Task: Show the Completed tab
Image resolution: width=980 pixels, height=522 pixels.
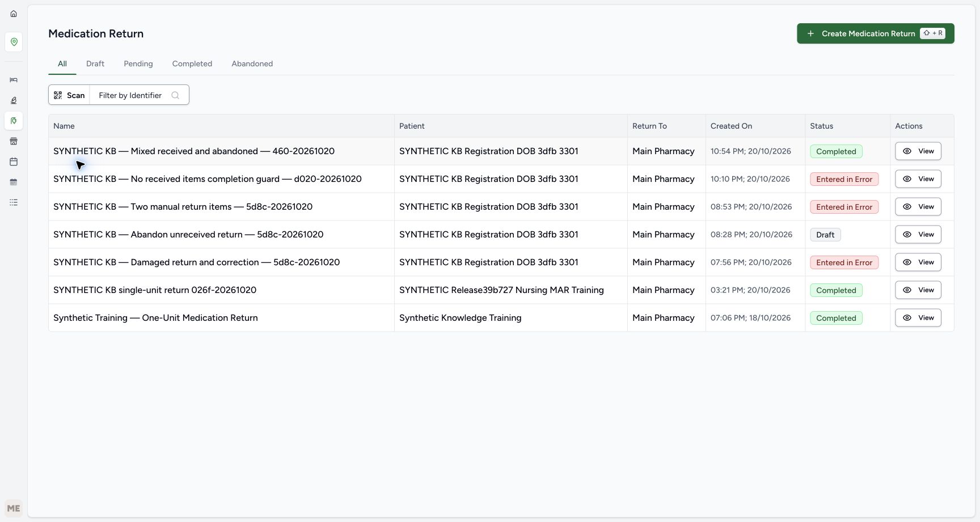Action: pyautogui.click(x=192, y=64)
